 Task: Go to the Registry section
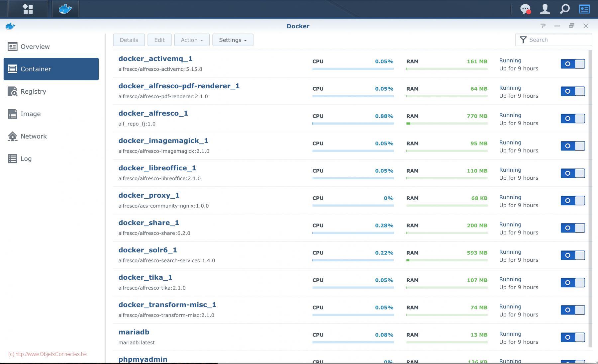coord(51,91)
